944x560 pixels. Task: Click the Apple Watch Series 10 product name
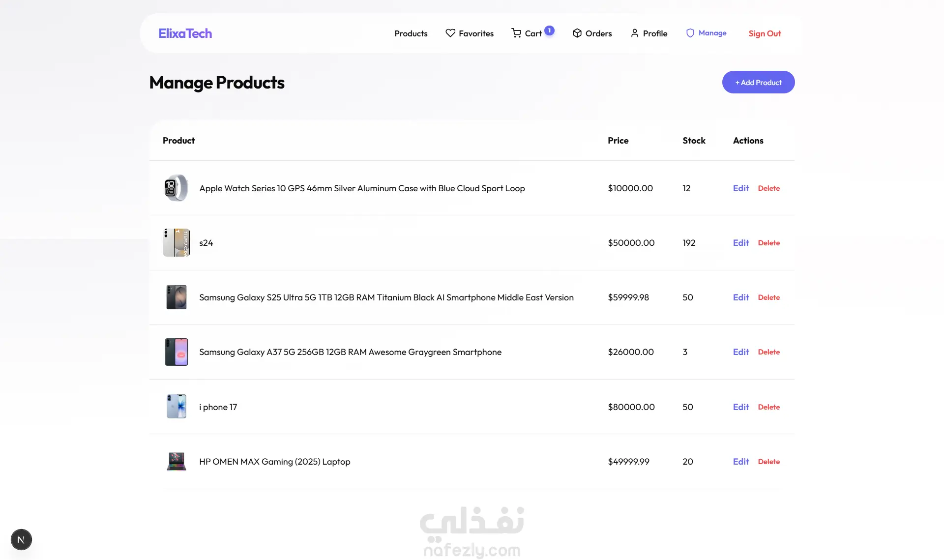click(x=362, y=188)
